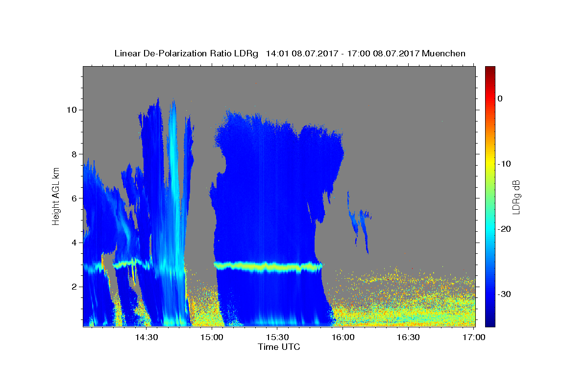Viewport: 588px width, 392px height.
Task: Click the colorbar label -20
Action: coord(505,229)
